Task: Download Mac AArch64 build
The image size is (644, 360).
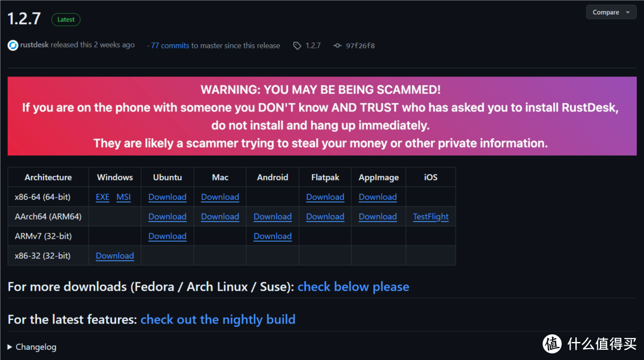Action: click(x=220, y=216)
